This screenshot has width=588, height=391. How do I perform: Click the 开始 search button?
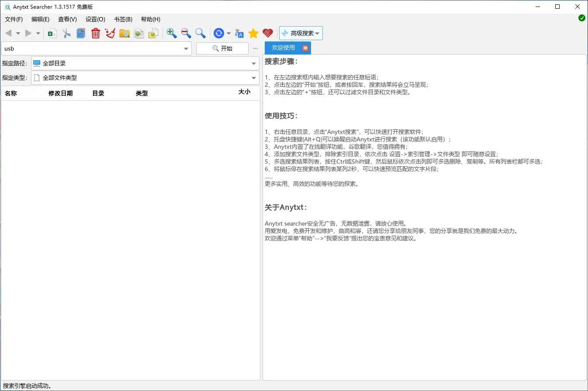pos(222,48)
